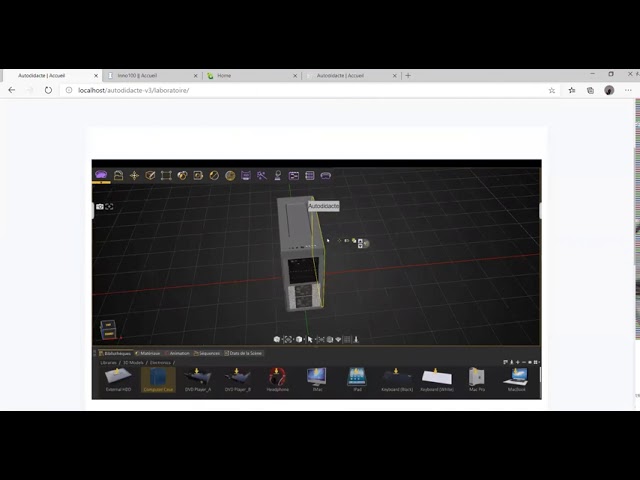Screen dimensions: 640x480
Task: Click the fit-to-view icon in bottom viewport bar
Action: tap(320, 339)
